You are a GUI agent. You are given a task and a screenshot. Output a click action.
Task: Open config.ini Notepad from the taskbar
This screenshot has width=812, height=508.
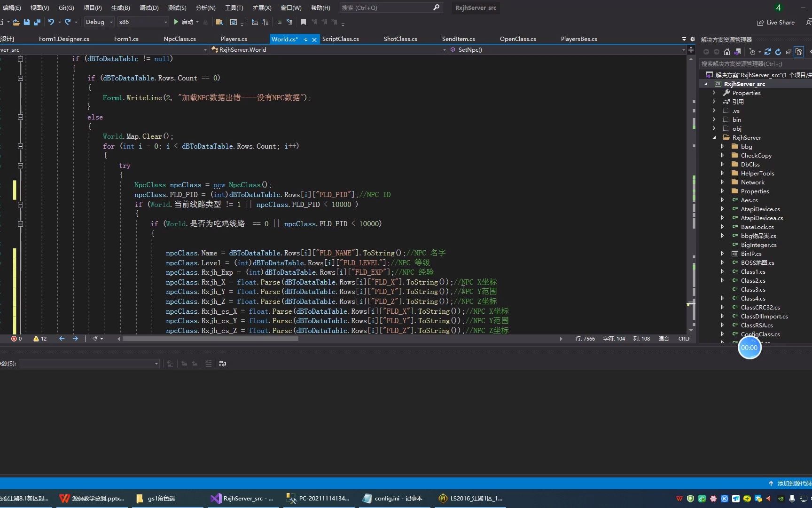tap(393, 499)
